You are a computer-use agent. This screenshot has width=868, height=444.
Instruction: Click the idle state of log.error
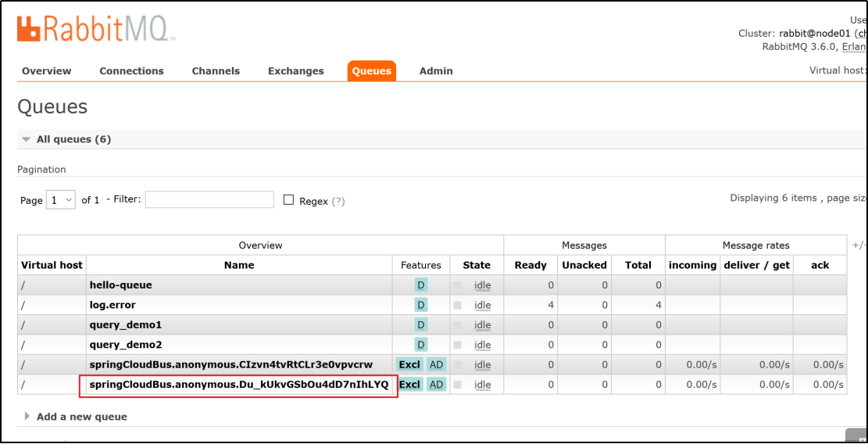[x=482, y=305]
